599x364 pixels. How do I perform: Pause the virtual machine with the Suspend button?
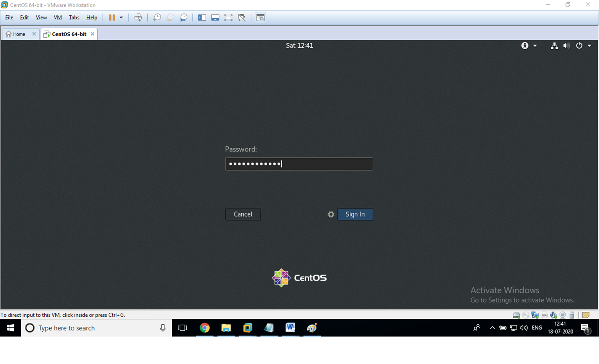click(x=112, y=18)
